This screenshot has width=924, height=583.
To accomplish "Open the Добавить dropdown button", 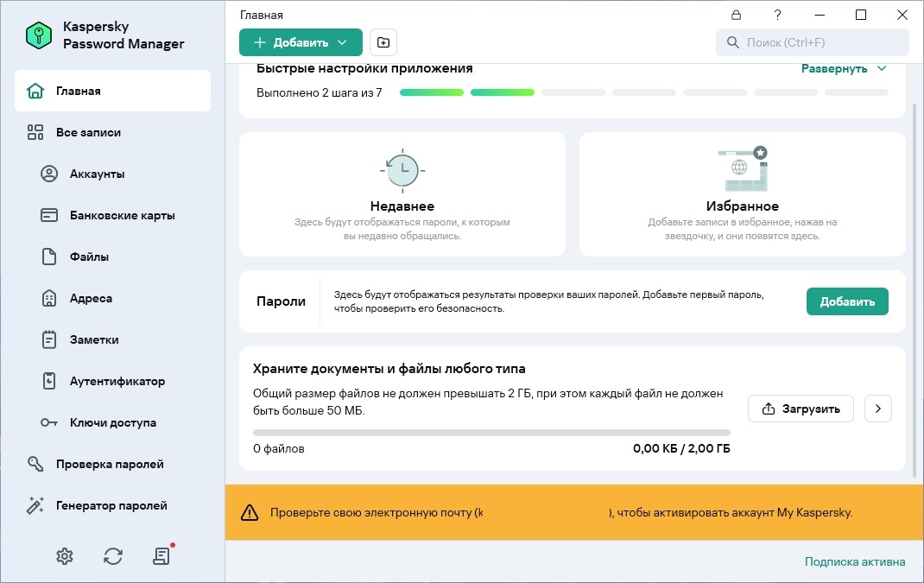I will tap(301, 42).
